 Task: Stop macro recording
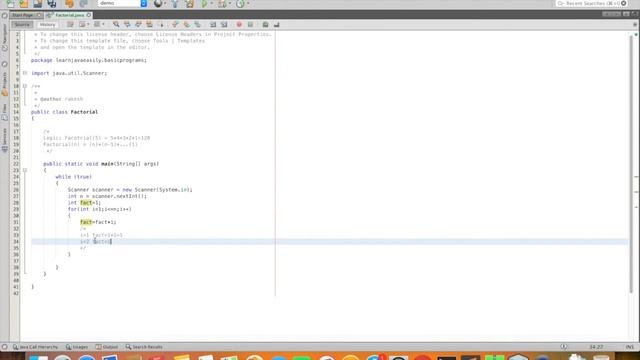point(250,24)
